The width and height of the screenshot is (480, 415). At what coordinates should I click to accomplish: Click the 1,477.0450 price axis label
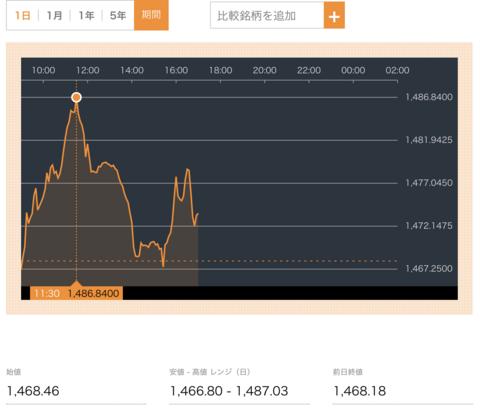click(x=429, y=183)
